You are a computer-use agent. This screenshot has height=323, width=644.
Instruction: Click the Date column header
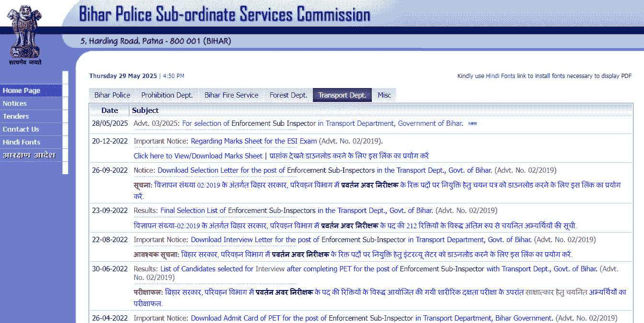(x=110, y=111)
